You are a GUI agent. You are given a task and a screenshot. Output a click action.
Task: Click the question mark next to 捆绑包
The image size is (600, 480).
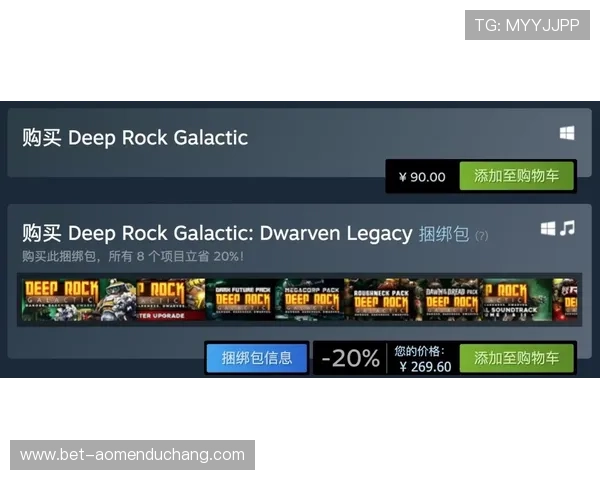(x=481, y=235)
